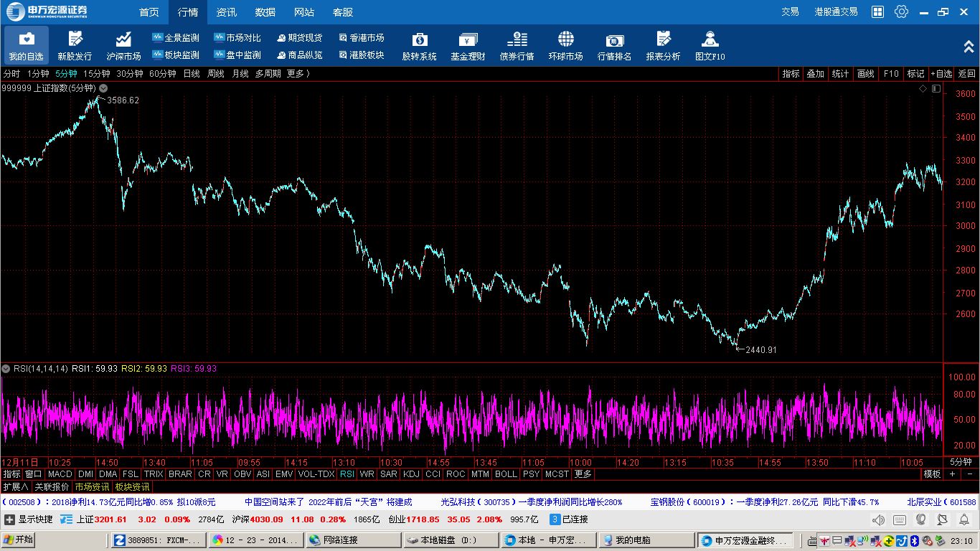The width and height of the screenshot is (980, 551).
Task: Open 债券行情 bond quotes icon
Action: [517, 45]
